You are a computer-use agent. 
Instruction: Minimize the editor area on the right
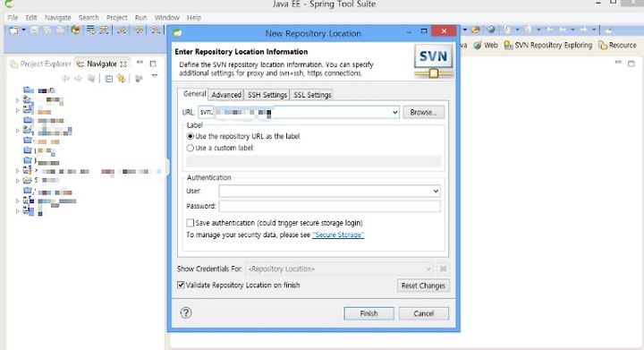click(618, 63)
